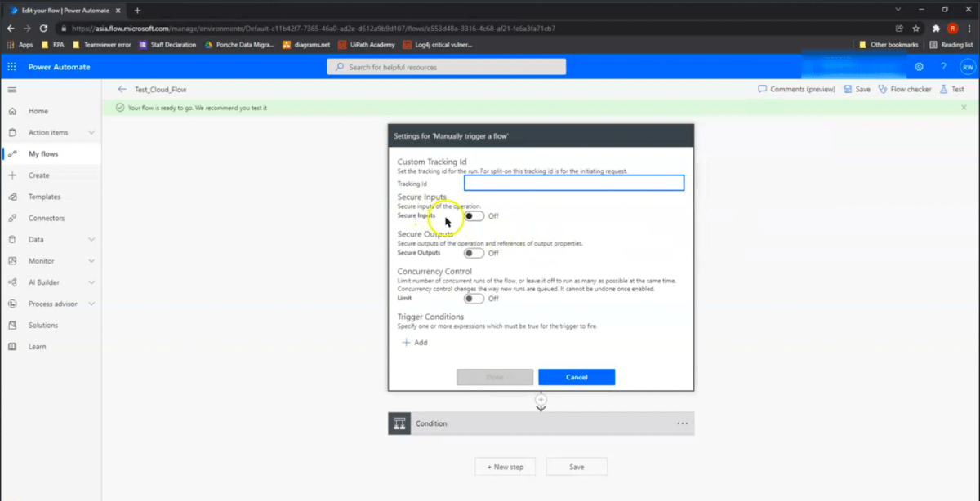Toggle Secure Inputs switch

click(474, 216)
